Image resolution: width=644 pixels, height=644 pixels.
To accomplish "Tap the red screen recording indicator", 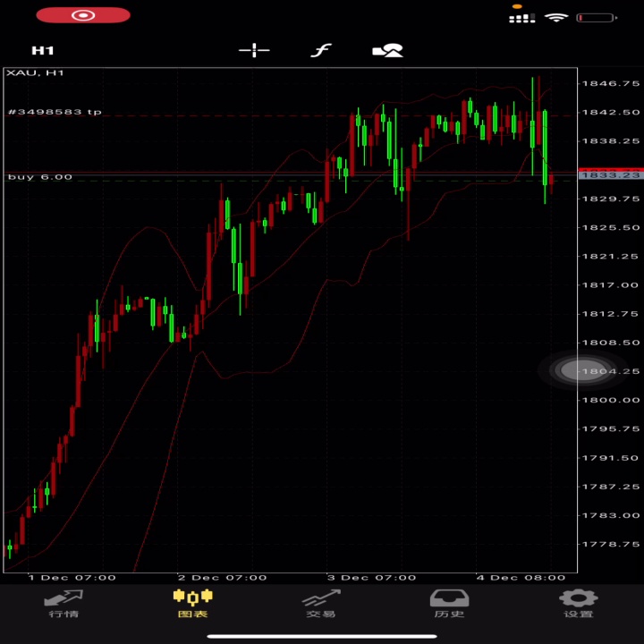I will coord(83,15).
